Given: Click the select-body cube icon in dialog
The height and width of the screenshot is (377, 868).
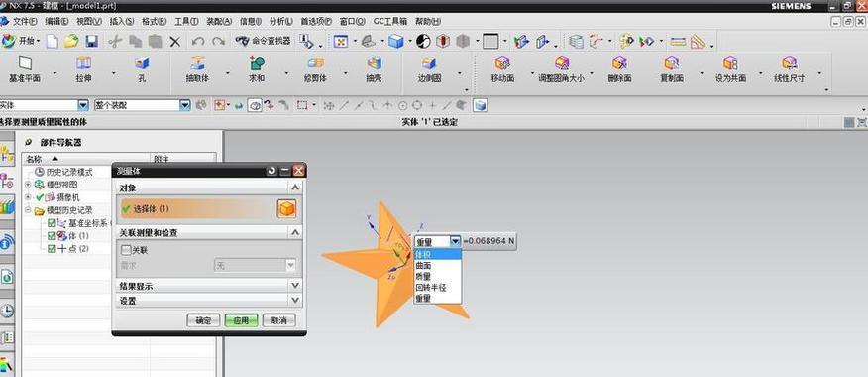Looking at the screenshot, I should point(286,209).
